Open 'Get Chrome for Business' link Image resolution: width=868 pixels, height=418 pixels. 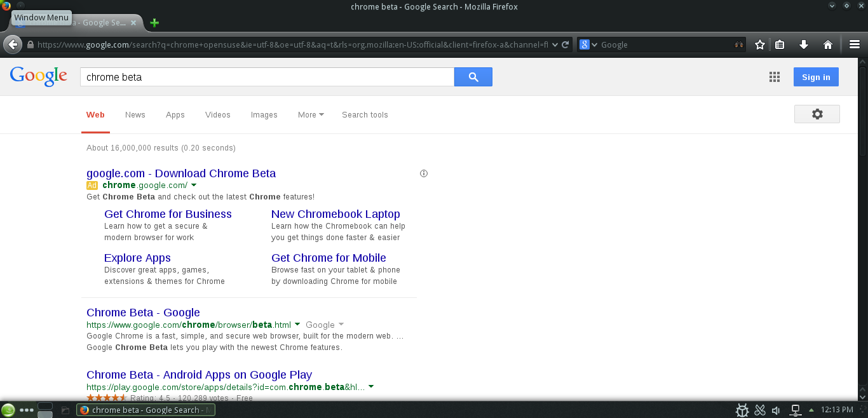[168, 214]
